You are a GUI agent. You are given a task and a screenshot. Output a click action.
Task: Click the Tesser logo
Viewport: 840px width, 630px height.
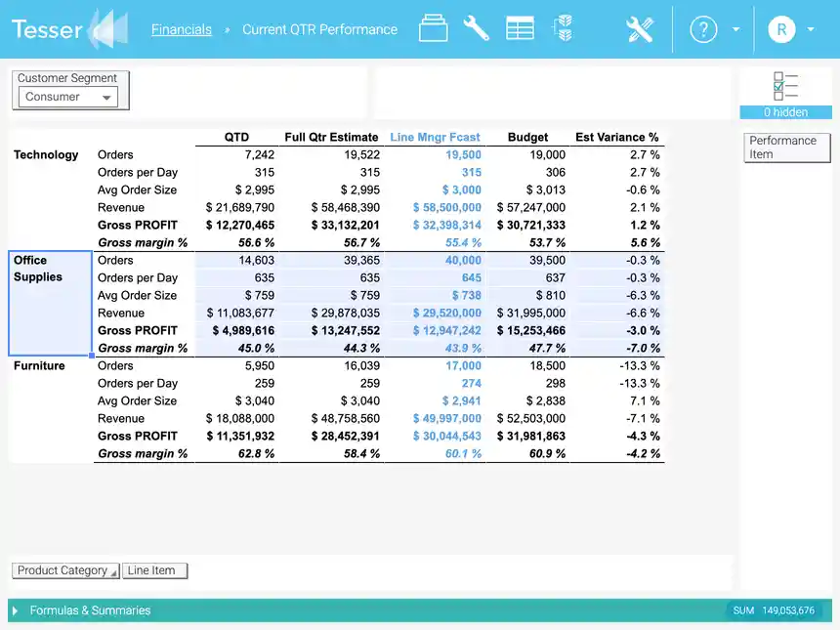click(69, 29)
